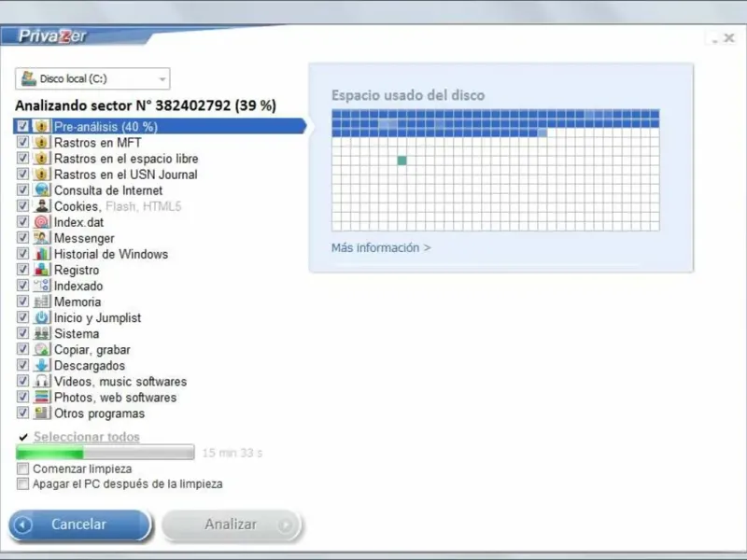
Task: Disable the Descargados checkbox
Action: click(x=22, y=365)
